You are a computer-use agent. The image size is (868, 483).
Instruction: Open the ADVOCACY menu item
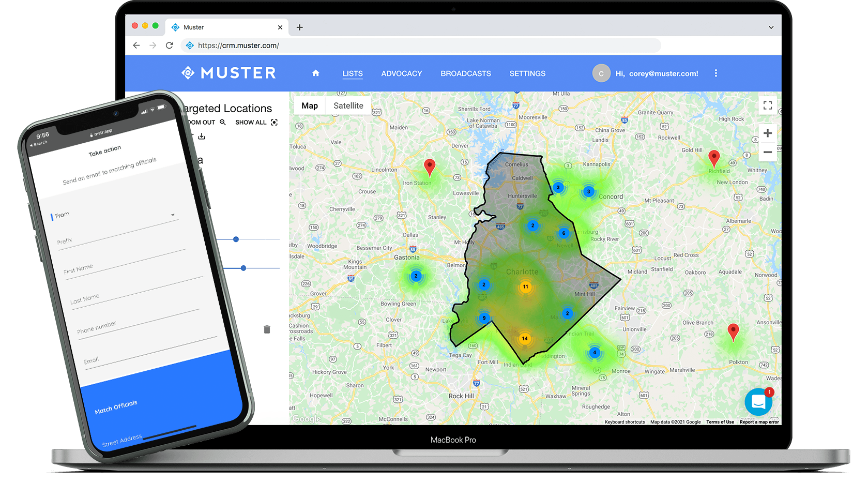pos(402,73)
